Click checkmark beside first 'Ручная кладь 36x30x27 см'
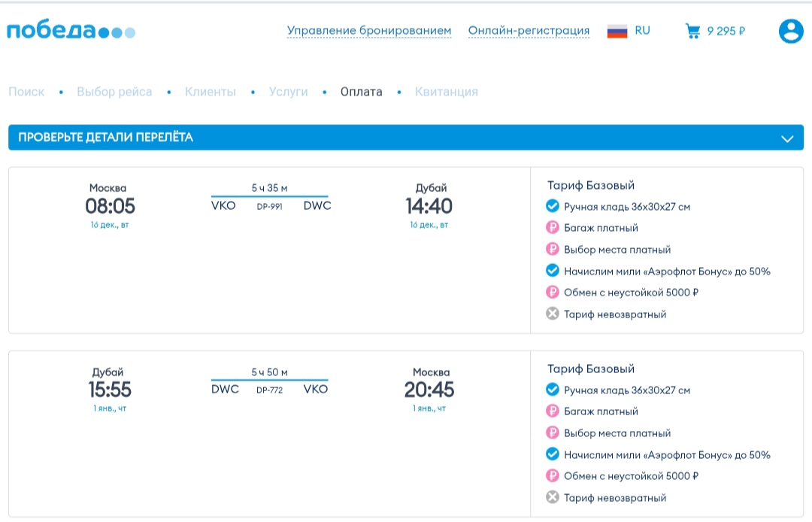Screen dimensions: 812x522 coord(553,206)
